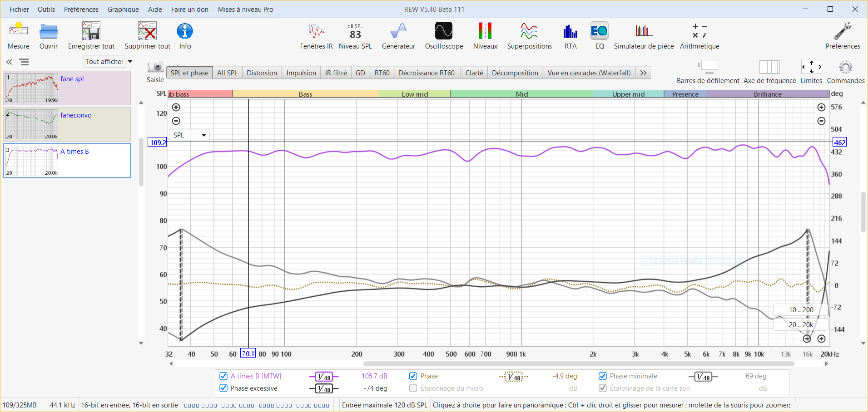Click the horizontal frequency scrollbar
The image size is (868, 412).
click(578, 363)
